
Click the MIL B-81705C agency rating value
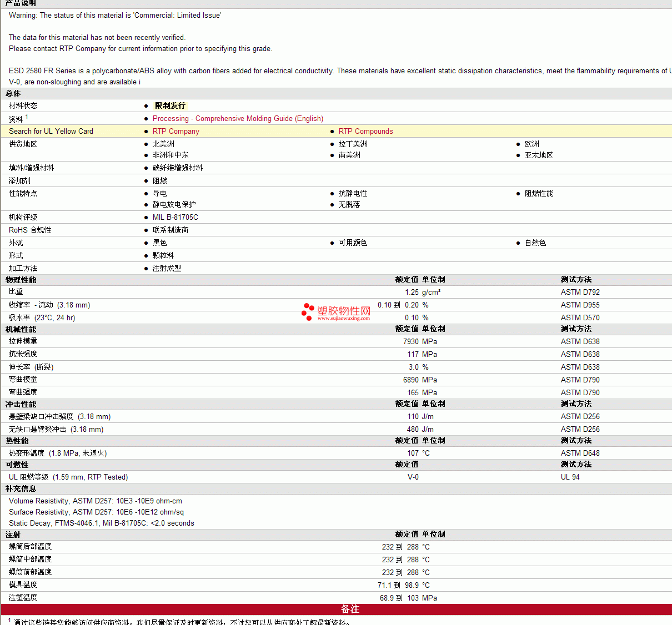coord(175,217)
